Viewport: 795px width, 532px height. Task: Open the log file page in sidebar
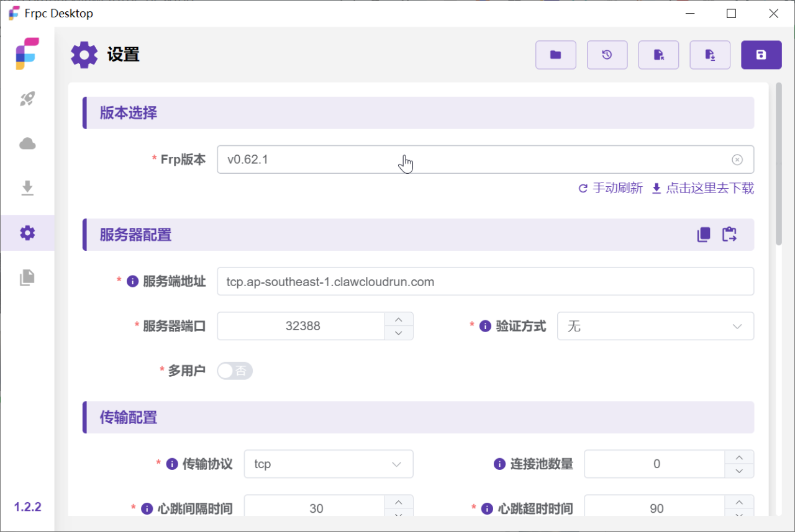(27, 277)
